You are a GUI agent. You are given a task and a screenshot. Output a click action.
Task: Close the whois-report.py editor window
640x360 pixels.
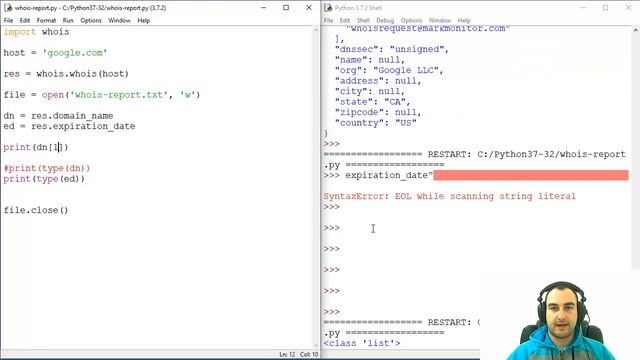coord(309,8)
